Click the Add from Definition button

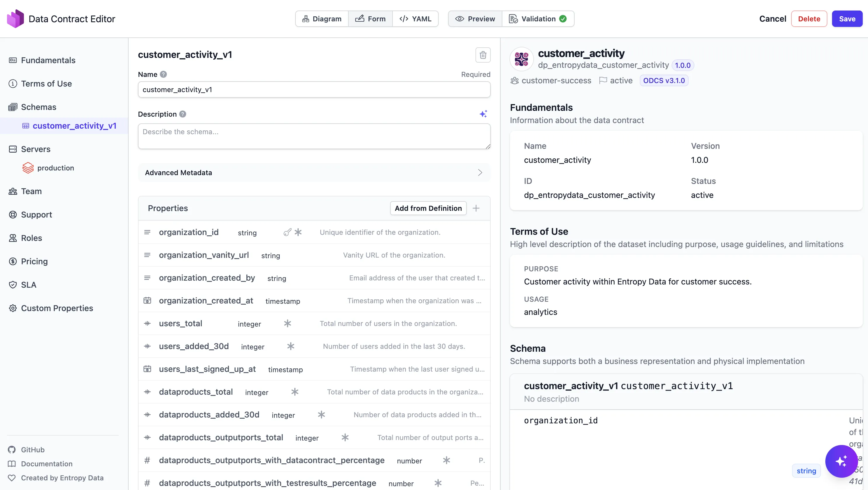tap(428, 208)
